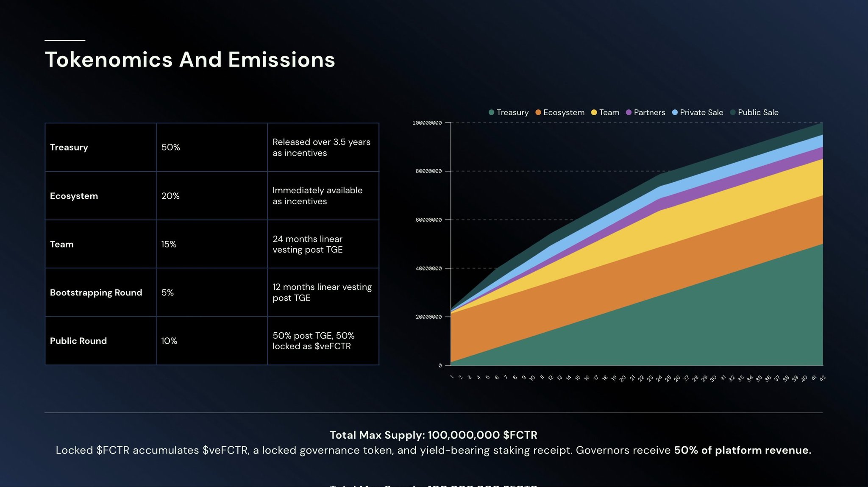Image resolution: width=868 pixels, height=487 pixels.
Task: Select the Ecosystem 20% cell
Action: coord(170,196)
